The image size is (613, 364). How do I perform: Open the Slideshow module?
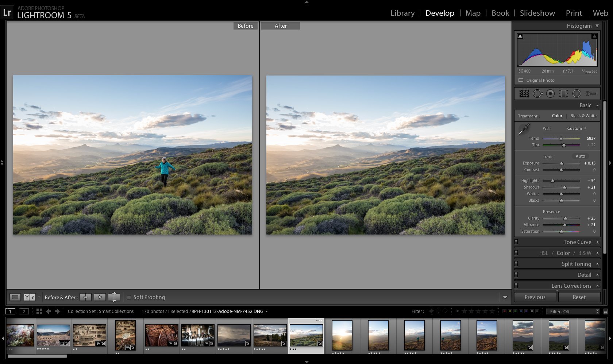click(x=537, y=13)
